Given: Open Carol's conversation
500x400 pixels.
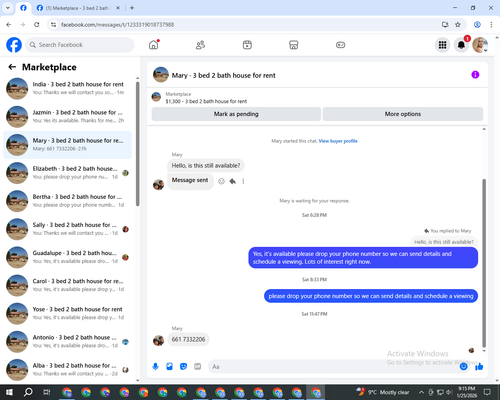Looking at the screenshot, I should pos(68,285).
